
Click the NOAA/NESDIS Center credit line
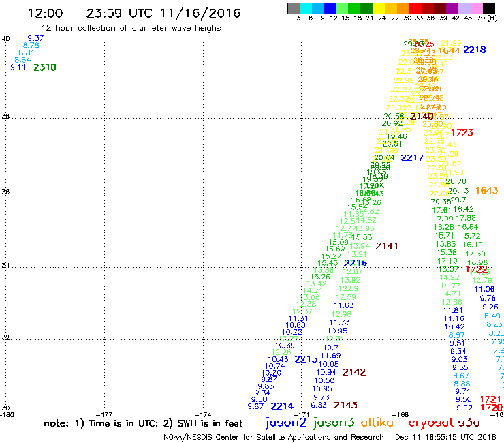tap(274, 438)
